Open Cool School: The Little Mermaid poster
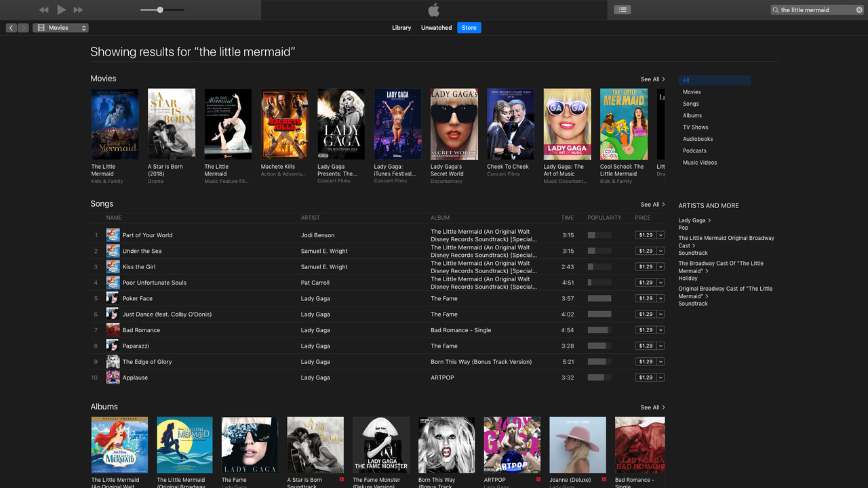 point(623,124)
